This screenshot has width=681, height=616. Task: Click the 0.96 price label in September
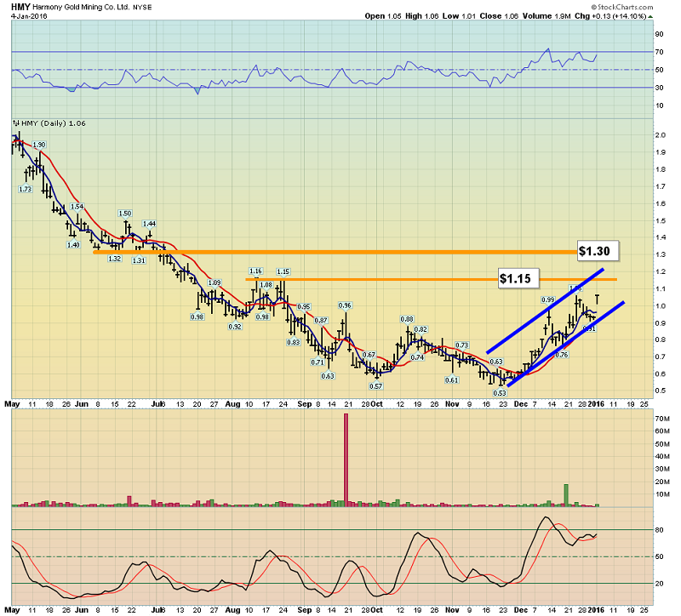point(345,305)
